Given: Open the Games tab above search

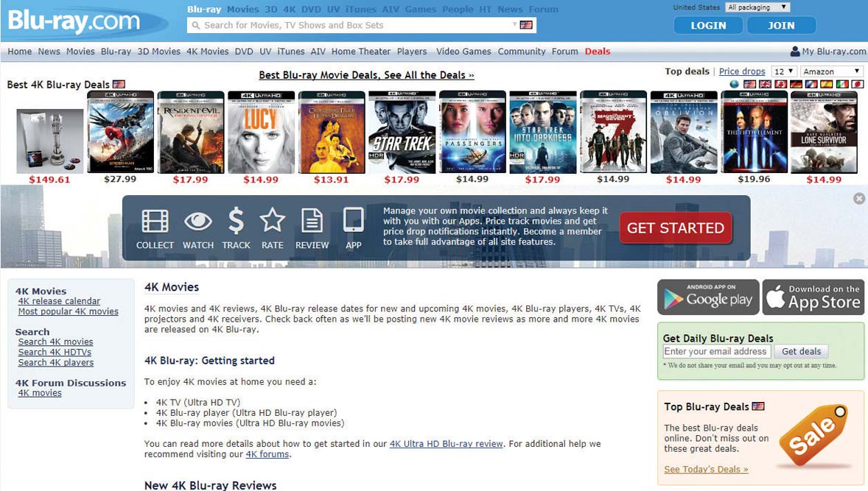Looking at the screenshot, I should click(x=421, y=10).
